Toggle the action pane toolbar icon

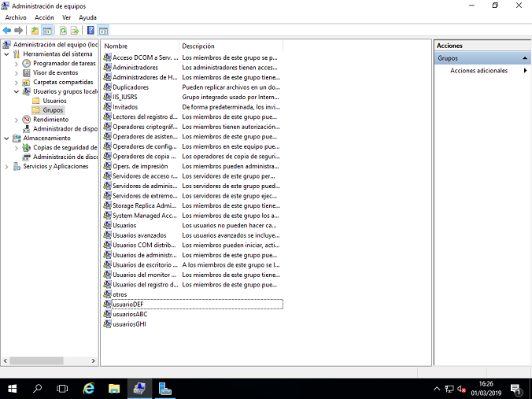(x=103, y=31)
